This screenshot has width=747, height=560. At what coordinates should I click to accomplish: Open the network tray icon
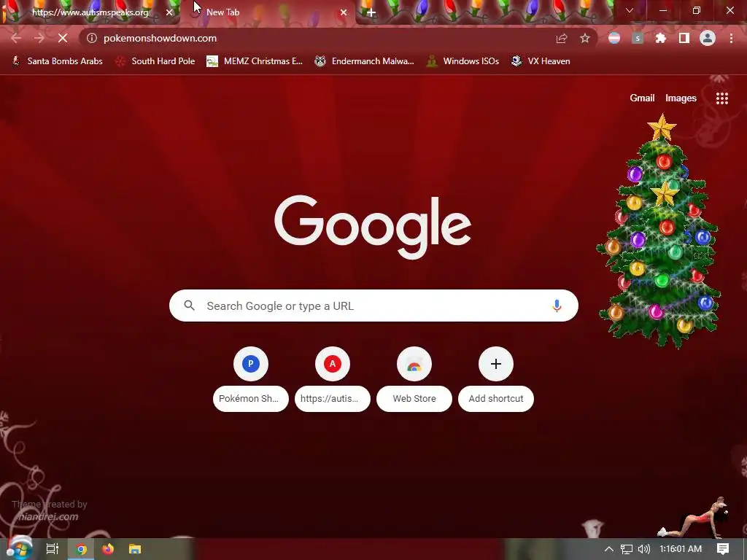click(x=627, y=549)
